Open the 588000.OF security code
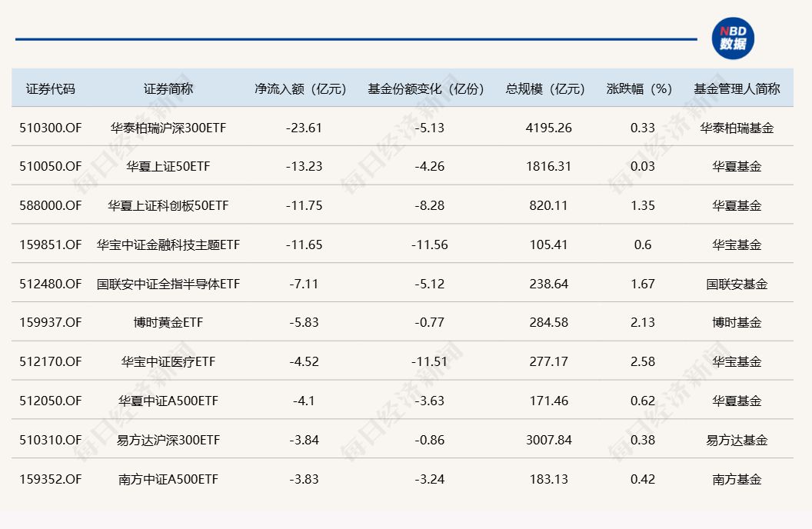Screen dimensions: 812x529 pos(51,205)
